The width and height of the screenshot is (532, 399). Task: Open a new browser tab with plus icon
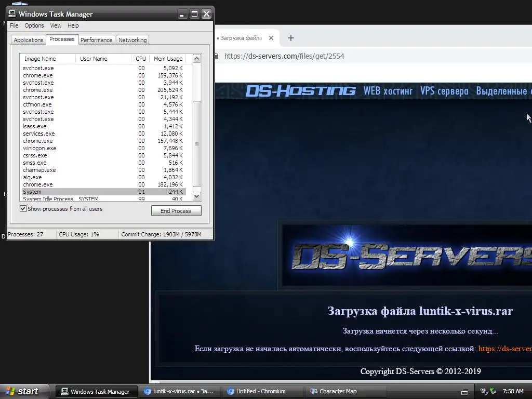291,38
